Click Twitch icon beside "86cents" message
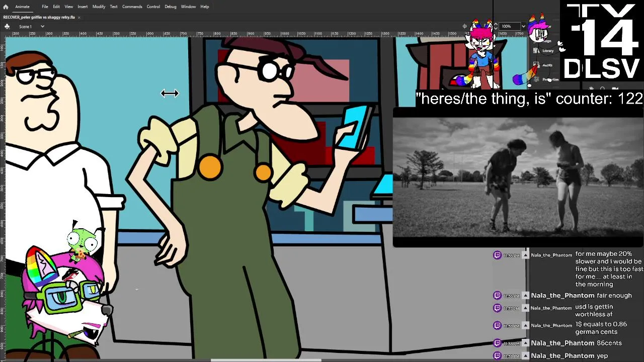 click(498, 343)
